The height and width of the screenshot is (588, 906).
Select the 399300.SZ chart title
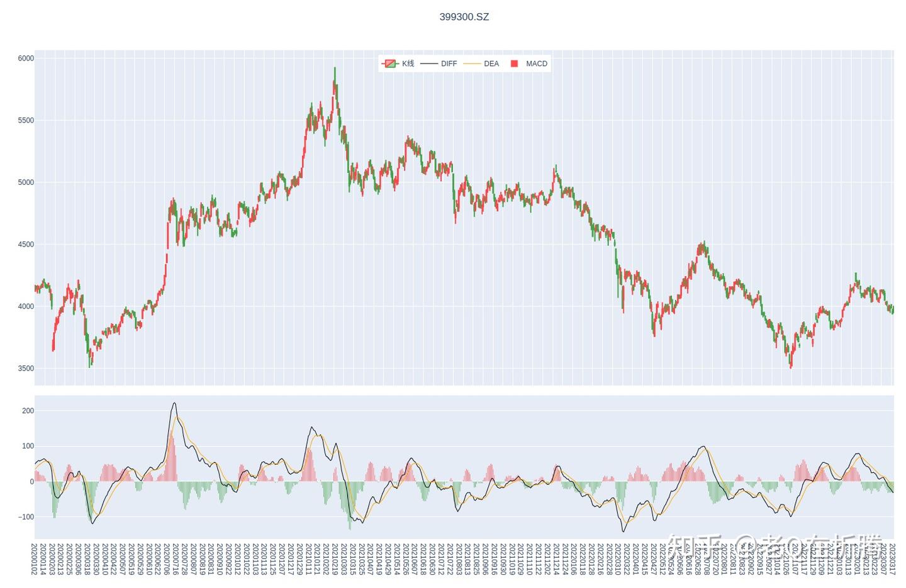464,17
